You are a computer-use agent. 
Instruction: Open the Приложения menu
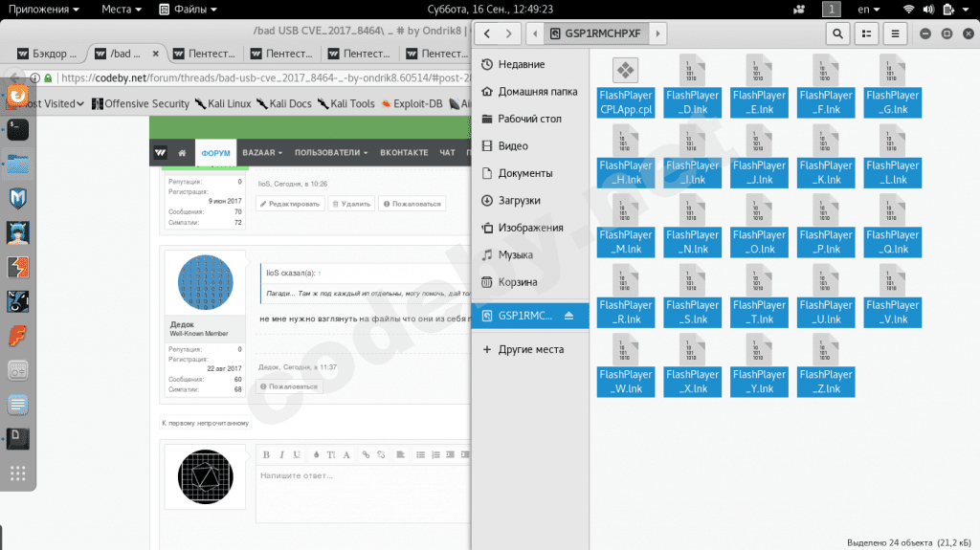click(x=43, y=9)
